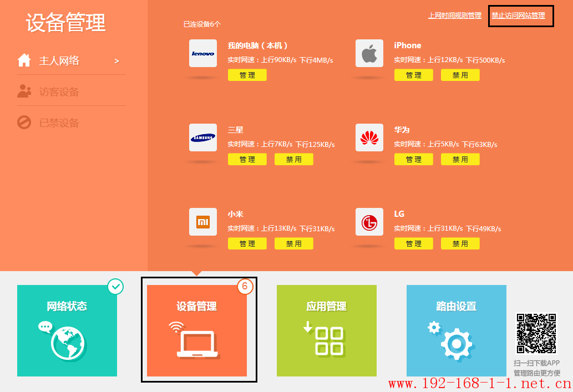Switch to the 应用管理 tile
The width and height of the screenshot is (573, 392).
tap(327, 330)
